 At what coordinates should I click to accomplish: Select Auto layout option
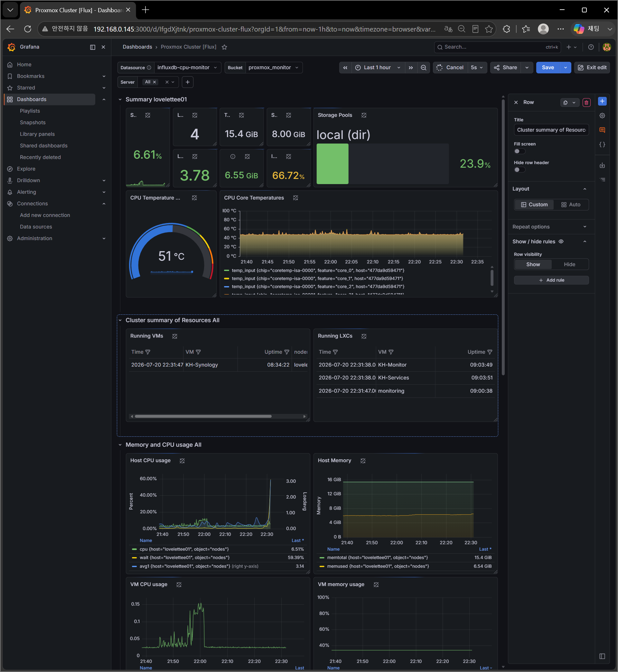[x=570, y=205]
